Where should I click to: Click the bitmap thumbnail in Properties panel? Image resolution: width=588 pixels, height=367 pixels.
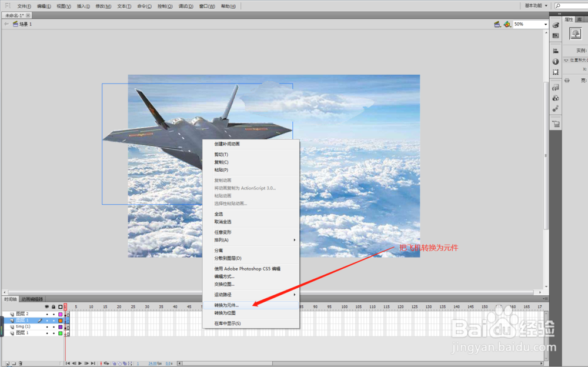(x=575, y=34)
